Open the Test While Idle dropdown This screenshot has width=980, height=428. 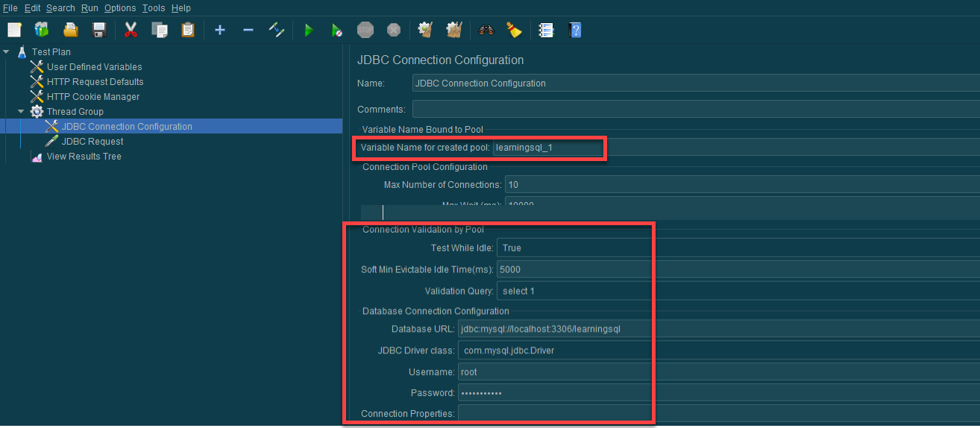tap(738, 248)
